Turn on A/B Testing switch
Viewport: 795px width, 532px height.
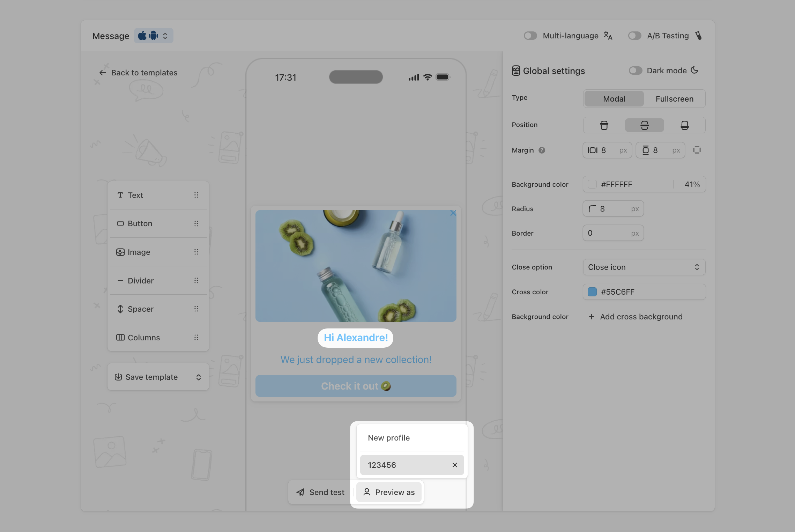(634, 36)
